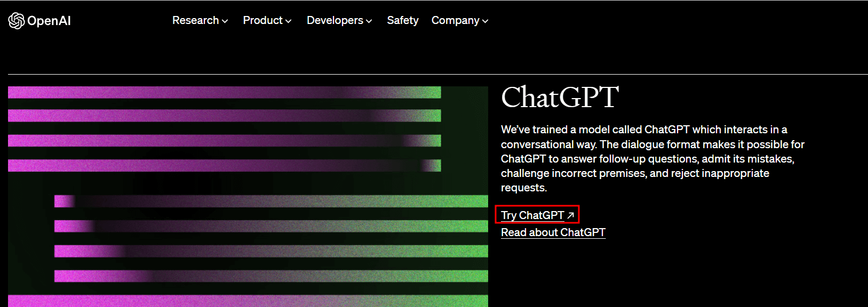Click the pink and green striped artwork

248,197
